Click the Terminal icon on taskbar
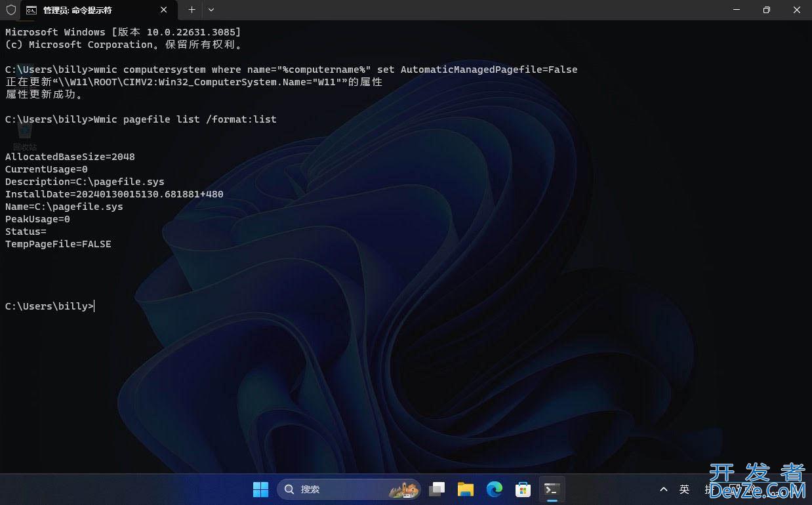The width and height of the screenshot is (812, 505). click(x=552, y=489)
